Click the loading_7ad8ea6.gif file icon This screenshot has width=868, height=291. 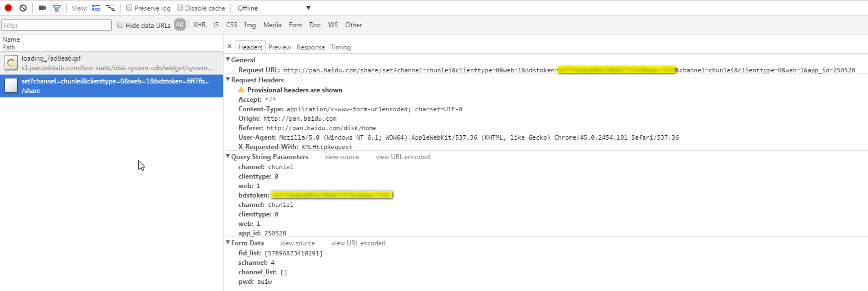(11, 62)
